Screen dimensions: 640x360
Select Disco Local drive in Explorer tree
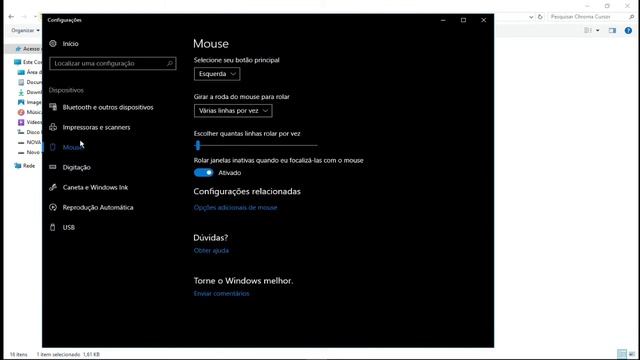(29, 132)
